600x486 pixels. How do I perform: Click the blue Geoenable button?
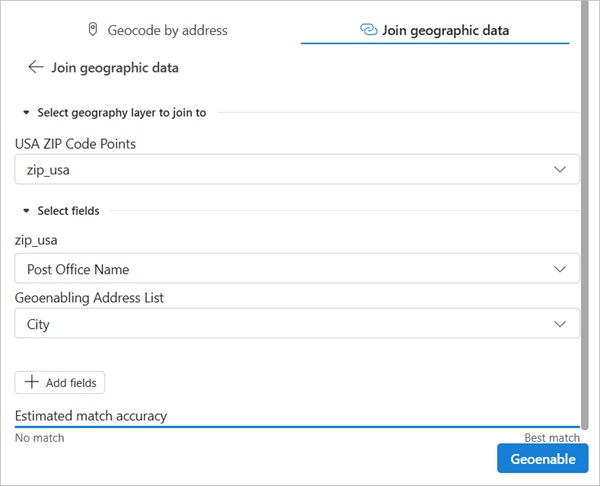pyautogui.click(x=542, y=459)
